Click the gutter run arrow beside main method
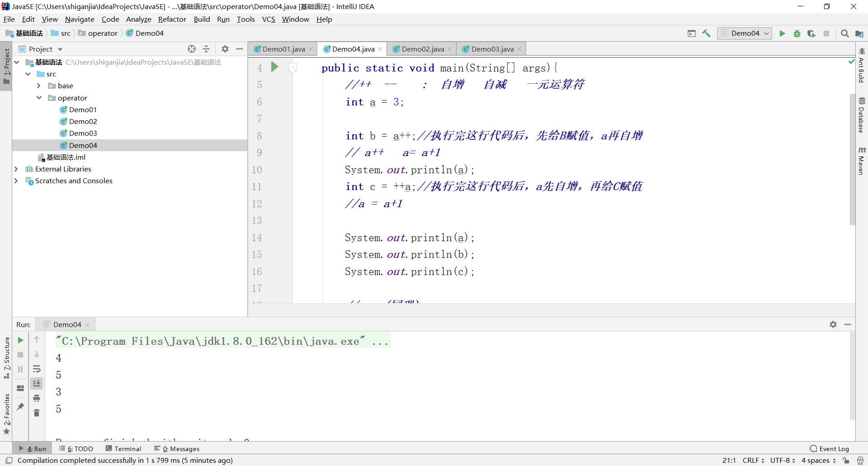Screen dimensions: 868x466 click(x=274, y=67)
